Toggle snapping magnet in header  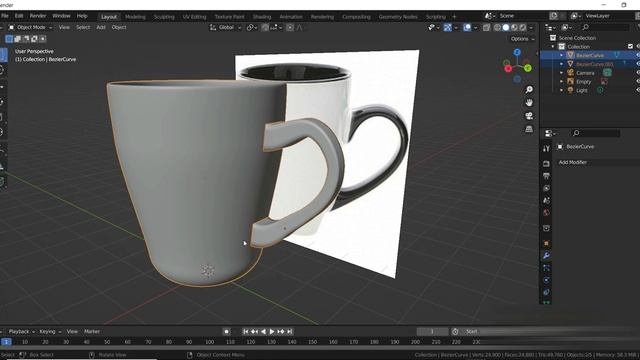point(265,27)
